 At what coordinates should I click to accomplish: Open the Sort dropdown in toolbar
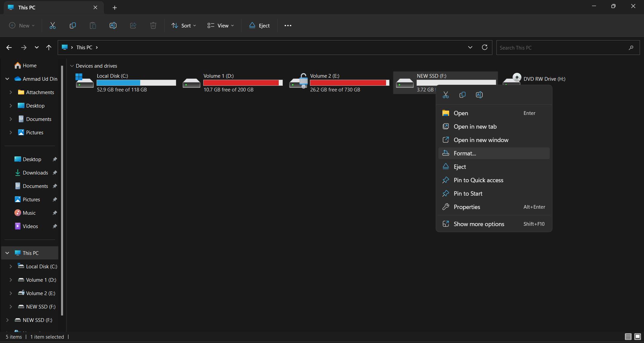(183, 25)
